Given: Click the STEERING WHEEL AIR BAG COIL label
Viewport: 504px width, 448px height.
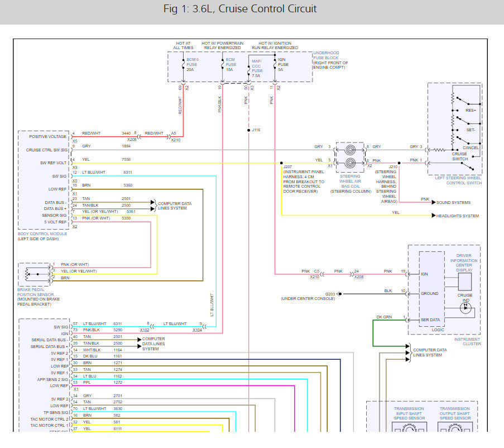Looking at the screenshot, I should coord(350,182).
